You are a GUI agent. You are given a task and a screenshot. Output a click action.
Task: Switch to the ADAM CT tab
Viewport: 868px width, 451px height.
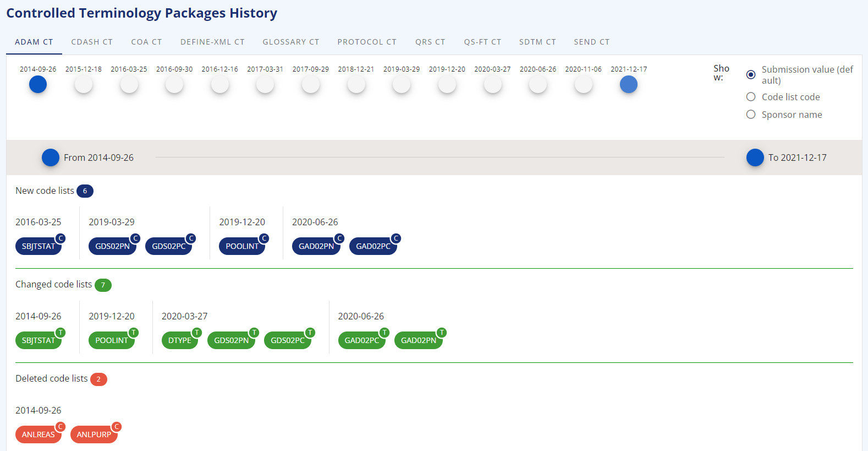coord(34,42)
